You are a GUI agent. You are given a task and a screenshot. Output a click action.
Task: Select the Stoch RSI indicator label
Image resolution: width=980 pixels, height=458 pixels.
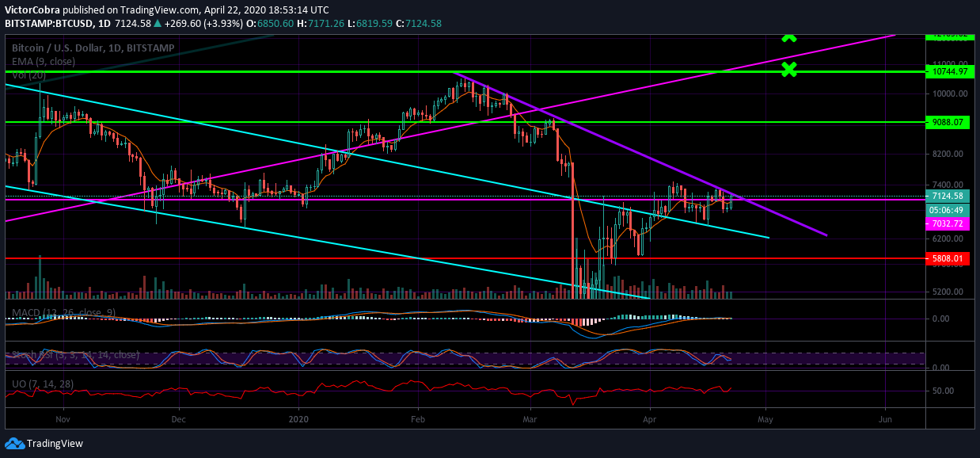click(x=75, y=355)
